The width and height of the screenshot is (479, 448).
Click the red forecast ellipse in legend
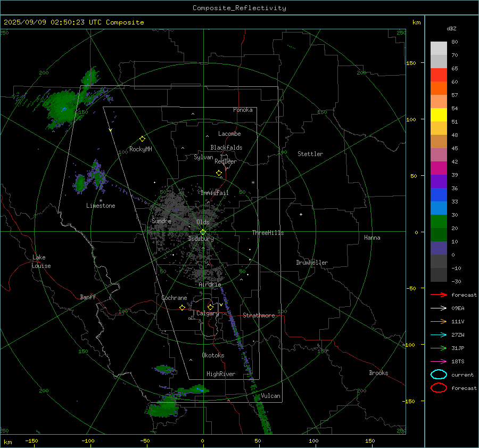click(439, 388)
